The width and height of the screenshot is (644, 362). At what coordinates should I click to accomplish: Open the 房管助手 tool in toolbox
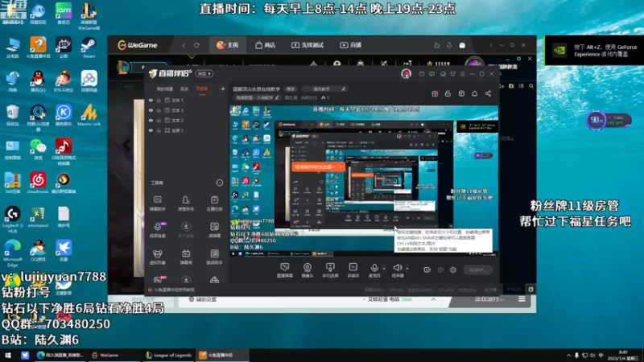point(186,204)
